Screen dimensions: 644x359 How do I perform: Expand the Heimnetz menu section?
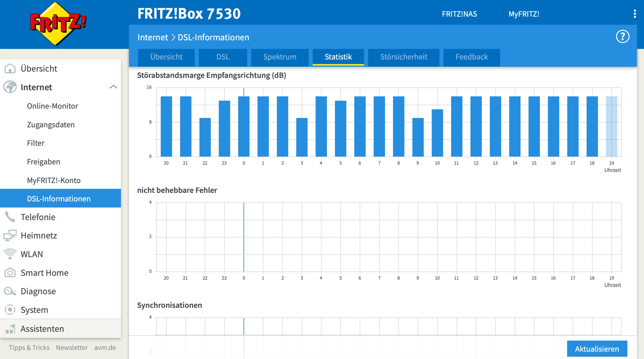(x=39, y=235)
